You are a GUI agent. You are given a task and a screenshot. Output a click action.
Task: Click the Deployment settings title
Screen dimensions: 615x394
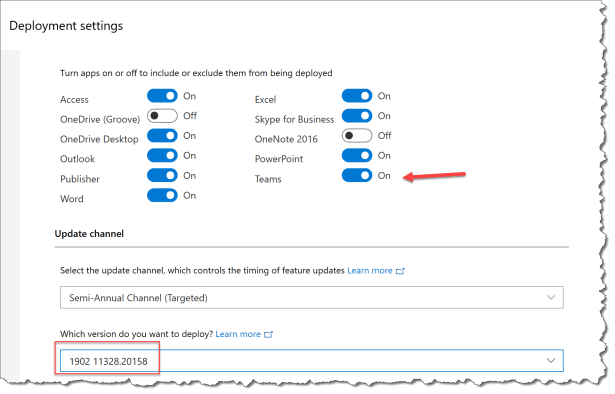coord(66,26)
